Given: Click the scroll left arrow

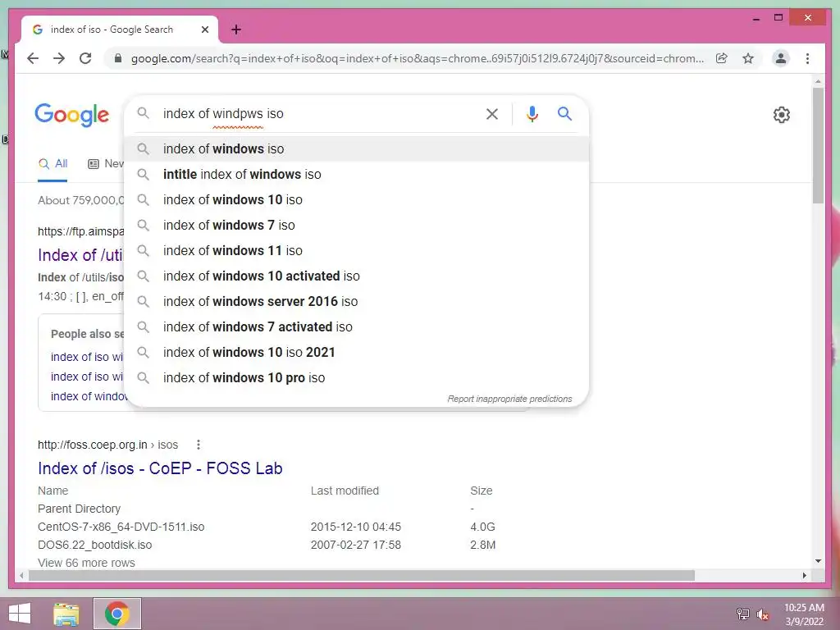Looking at the screenshot, I should [21, 575].
